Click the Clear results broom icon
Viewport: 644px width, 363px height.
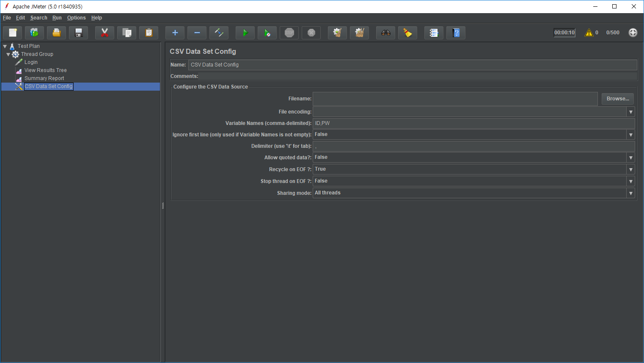click(337, 33)
